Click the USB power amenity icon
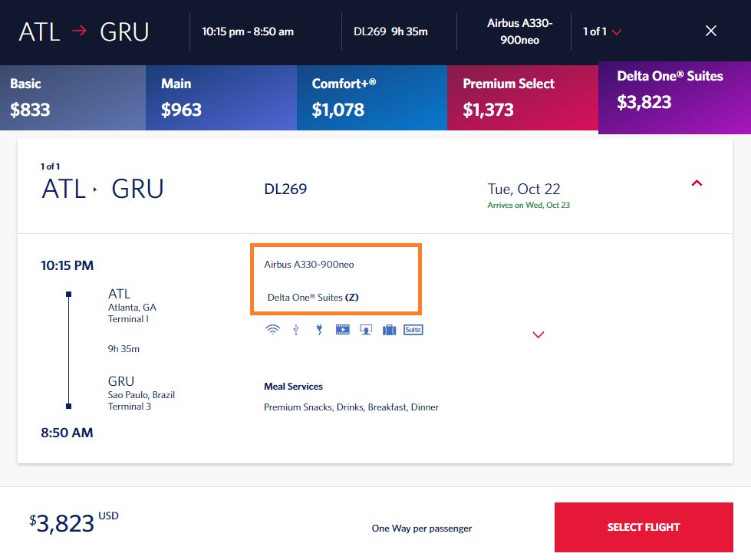Screen dimensions: 751x560 296,330
